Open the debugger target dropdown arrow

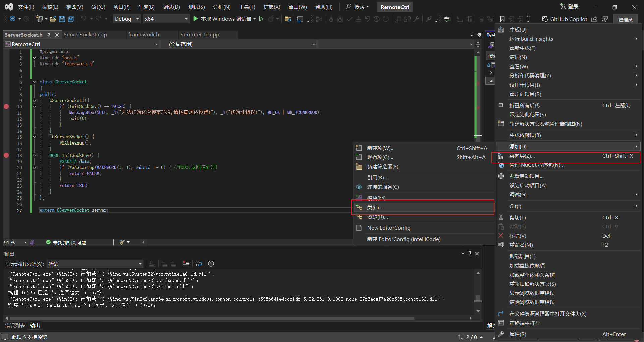click(x=255, y=19)
